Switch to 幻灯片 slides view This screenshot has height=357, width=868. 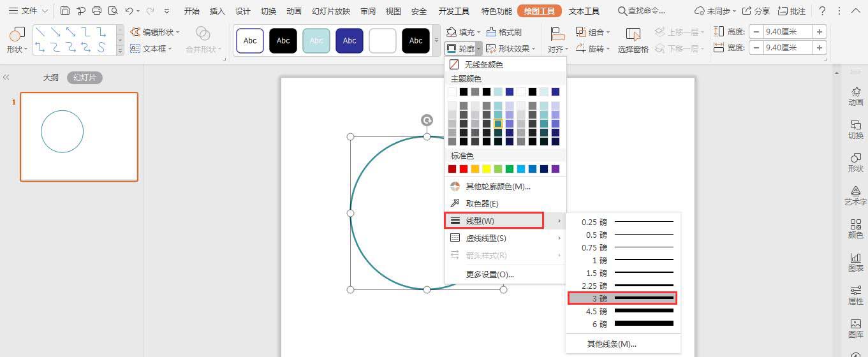click(x=85, y=77)
